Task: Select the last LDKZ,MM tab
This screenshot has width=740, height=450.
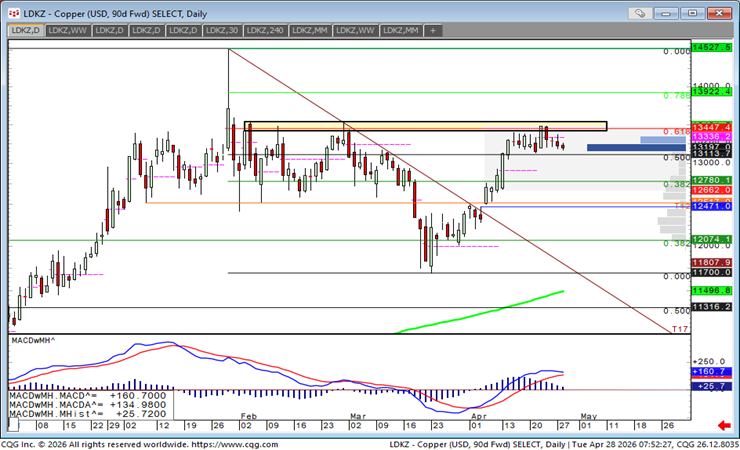Action: 398,31
